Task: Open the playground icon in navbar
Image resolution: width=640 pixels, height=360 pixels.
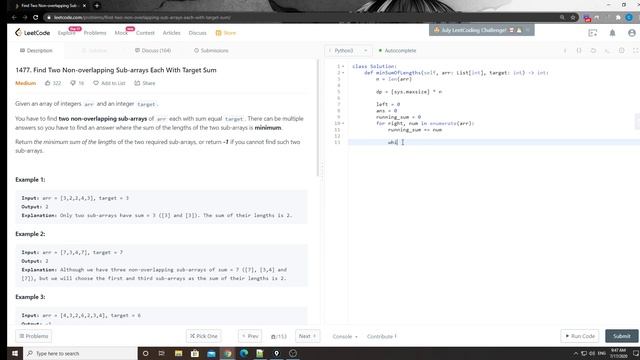Action: pos(593,33)
